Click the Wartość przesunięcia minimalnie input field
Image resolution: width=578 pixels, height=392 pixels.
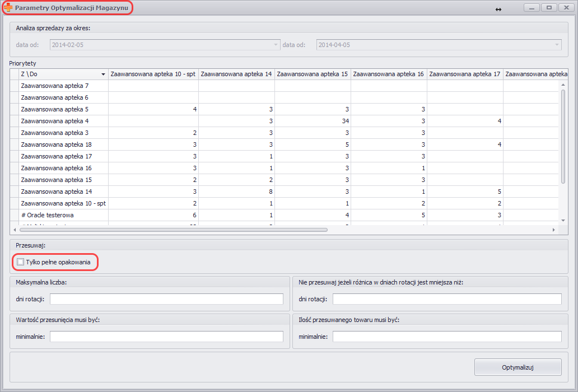(x=166, y=337)
